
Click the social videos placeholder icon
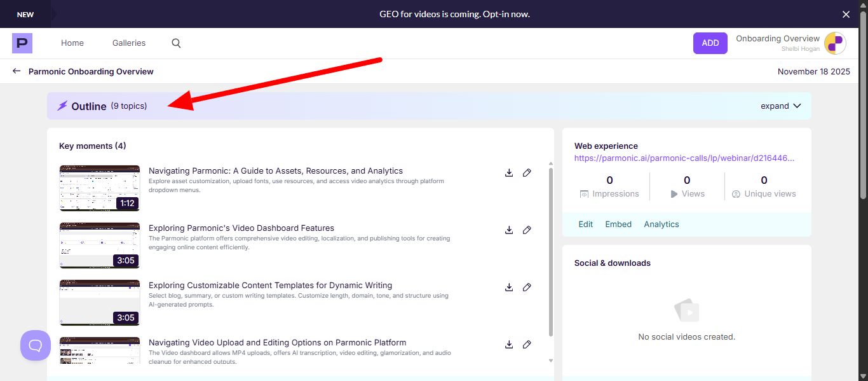tap(687, 310)
